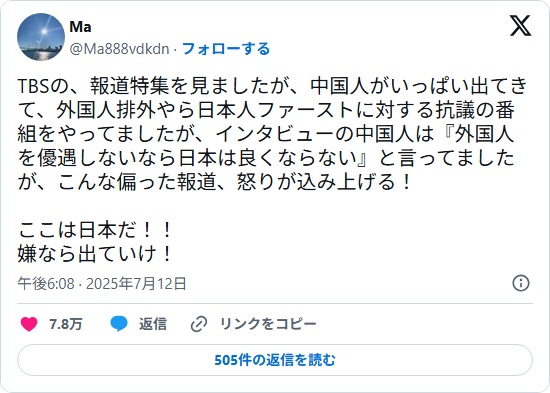
Task: Click the blue reply speech bubble icon
Action: (119, 324)
